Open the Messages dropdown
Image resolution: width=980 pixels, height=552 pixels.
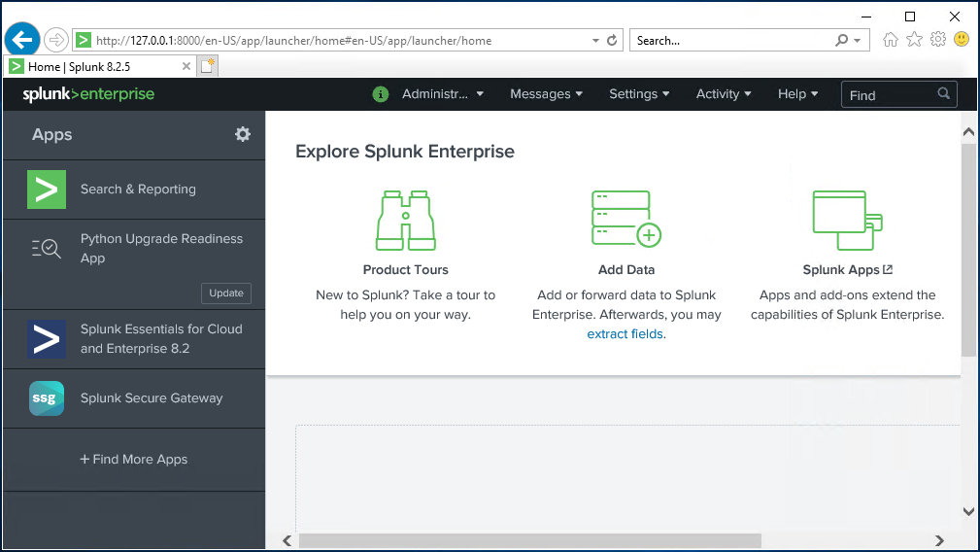click(x=546, y=93)
